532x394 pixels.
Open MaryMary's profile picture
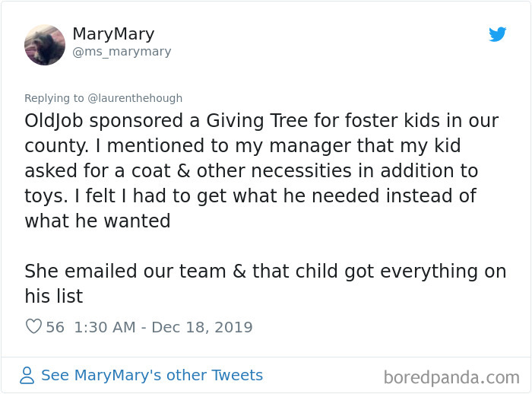45,44
